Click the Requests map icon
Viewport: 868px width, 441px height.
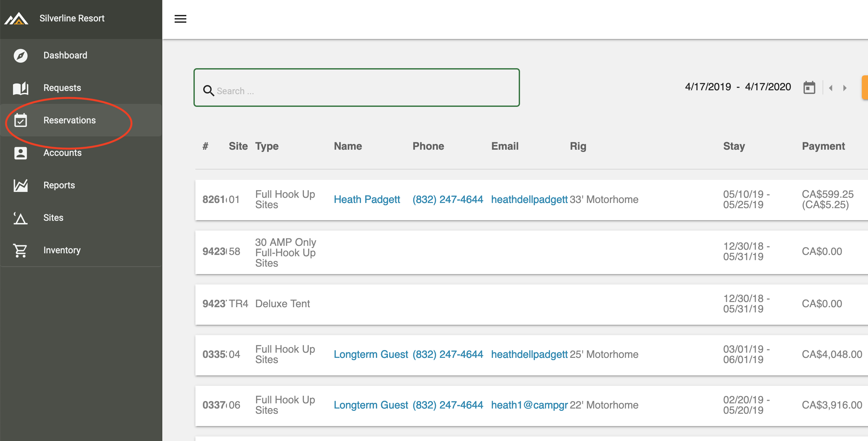tap(20, 88)
